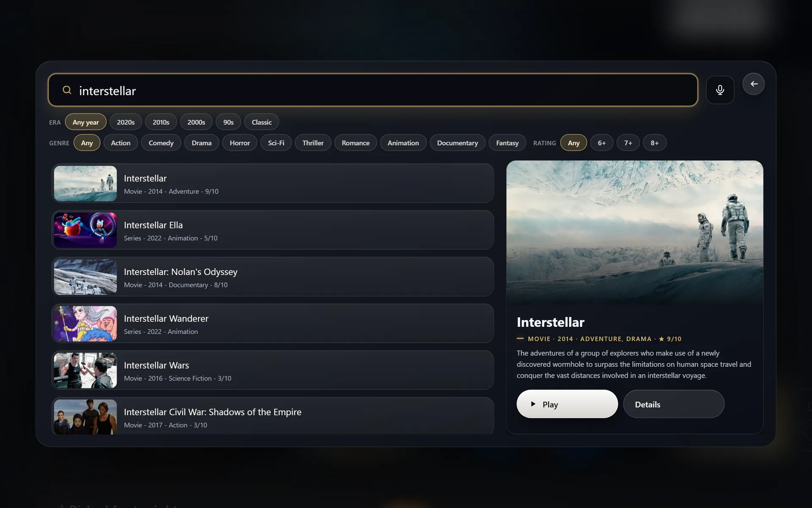Filter genre by Drama
Screen dimensions: 812x508
[x=201, y=143]
